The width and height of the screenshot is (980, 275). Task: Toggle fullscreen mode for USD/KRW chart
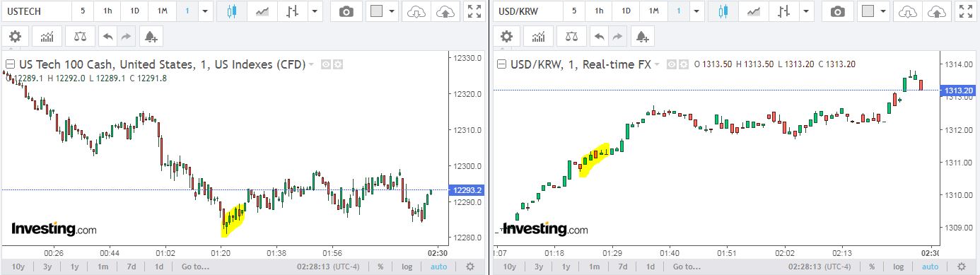point(966,11)
